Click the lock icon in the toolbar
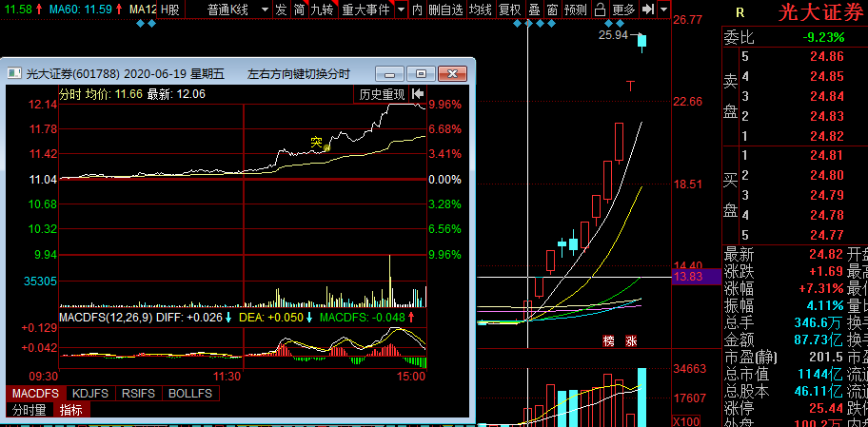The height and width of the screenshot is (427, 868). tap(600, 10)
